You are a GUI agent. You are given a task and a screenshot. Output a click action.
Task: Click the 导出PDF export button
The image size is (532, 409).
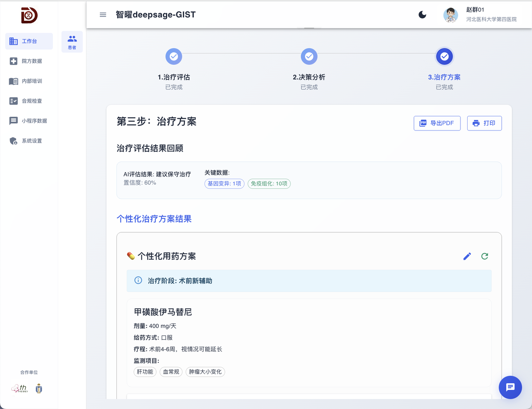pos(437,123)
